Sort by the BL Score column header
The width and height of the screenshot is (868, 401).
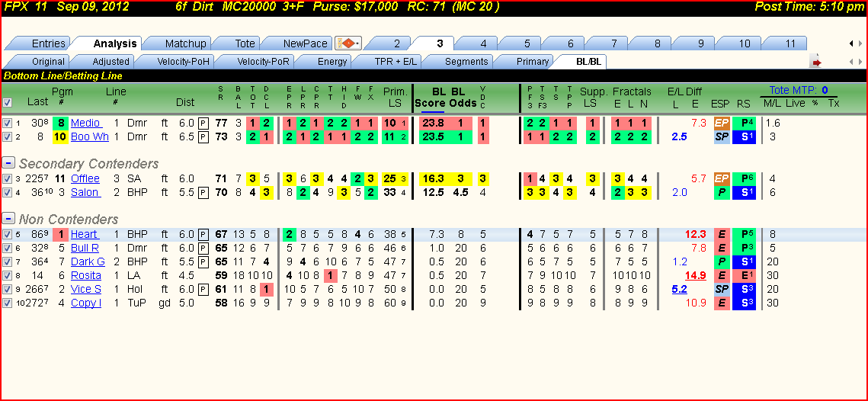coord(429,98)
